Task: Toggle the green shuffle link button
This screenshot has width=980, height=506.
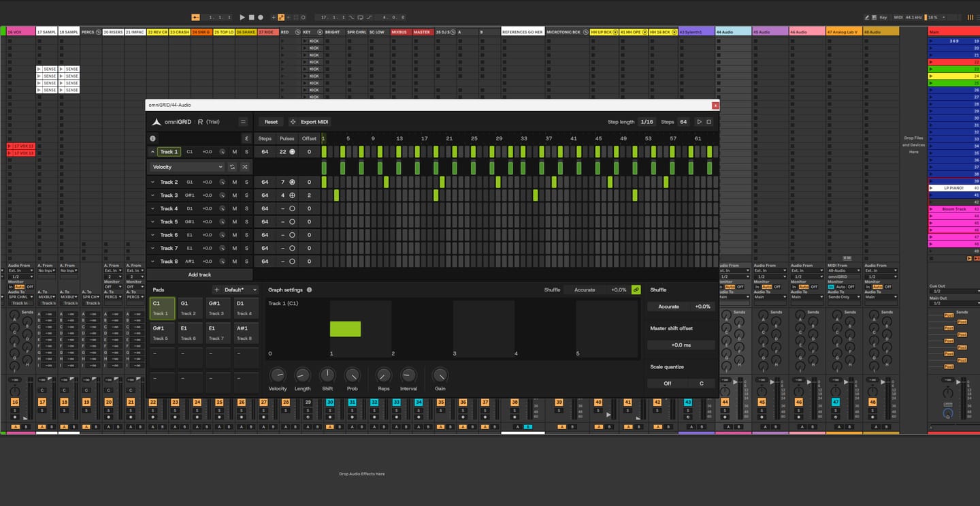Action: point(636,290)
